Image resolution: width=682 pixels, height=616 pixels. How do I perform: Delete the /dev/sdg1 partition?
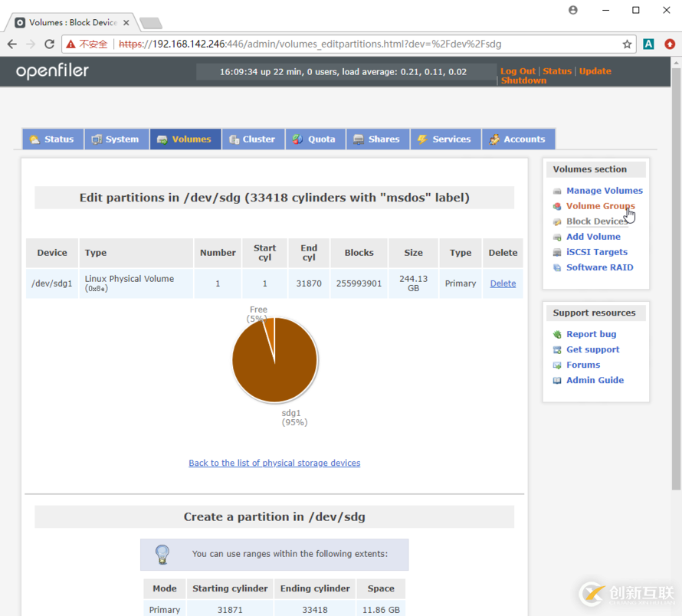tap(503, 283)
